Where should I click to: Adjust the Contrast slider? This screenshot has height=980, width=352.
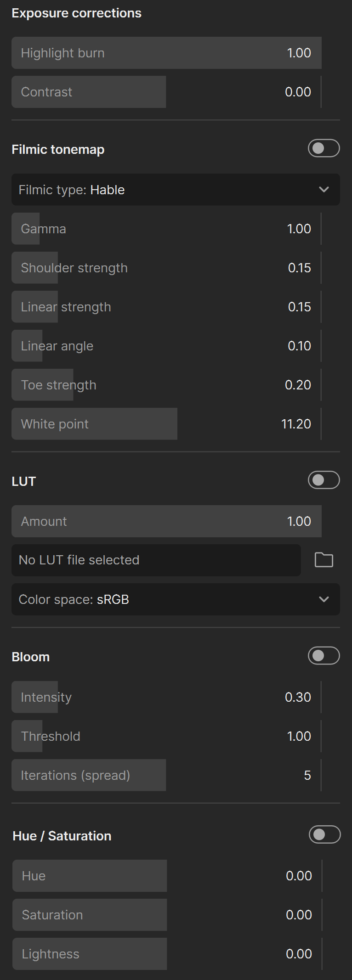tap(166, 92)
